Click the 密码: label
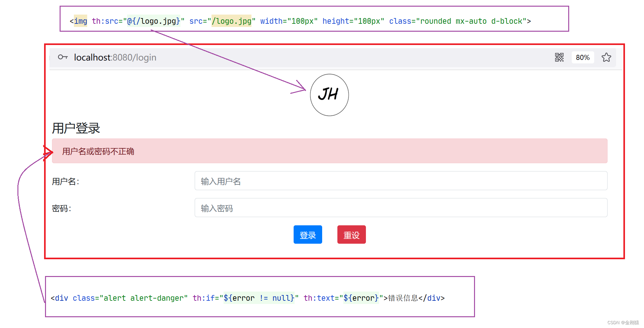This screenshot has height=328, width=644. coord(62,209)
